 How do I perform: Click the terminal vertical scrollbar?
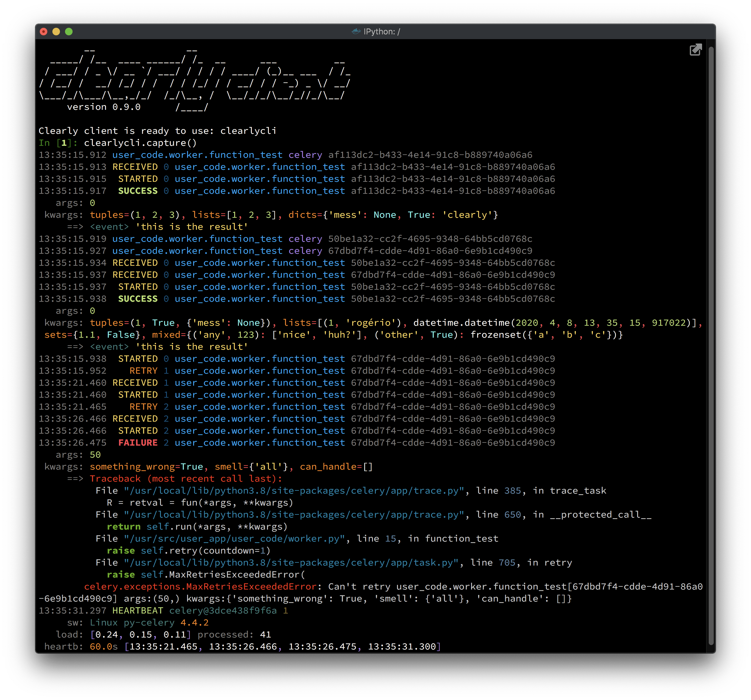coord(711,346)
